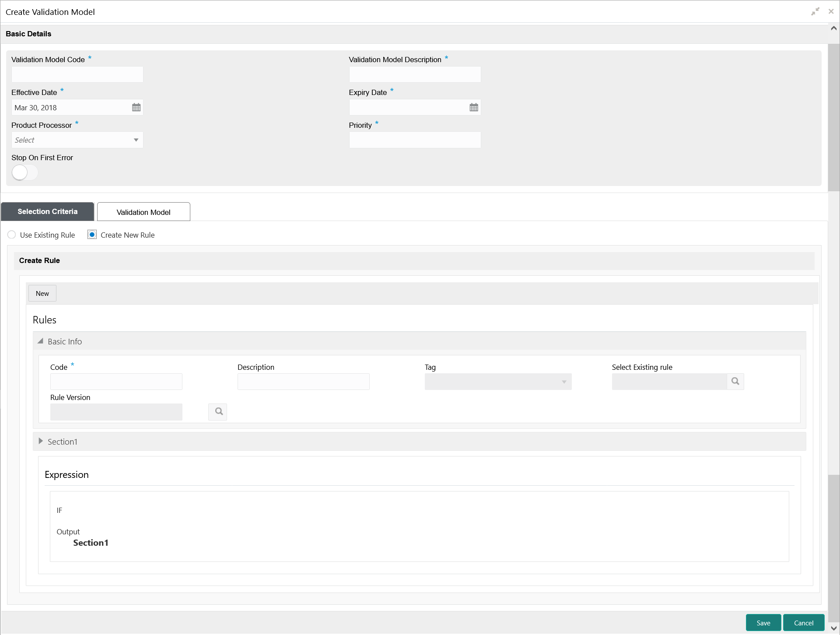840x635 pixels.
Task: Open the Expiry Date calendar picker
Action: 473,107
